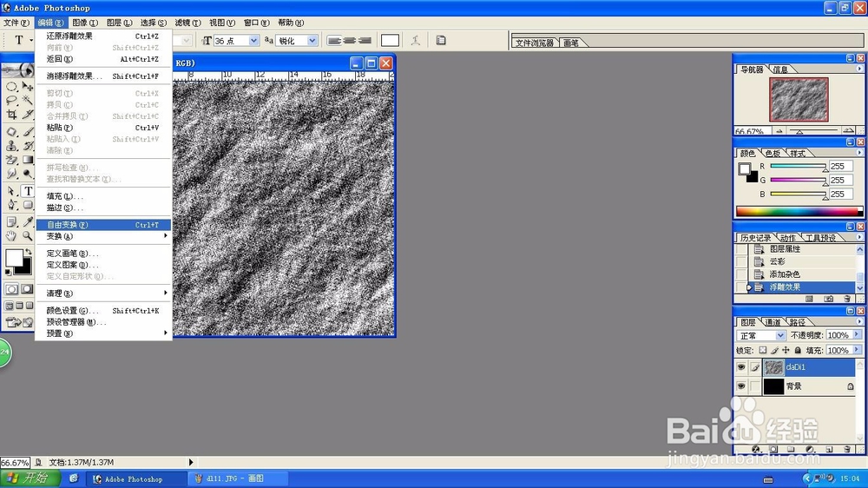Select the Eraser tool
The image size is (868, 488).
click(11, 160)
